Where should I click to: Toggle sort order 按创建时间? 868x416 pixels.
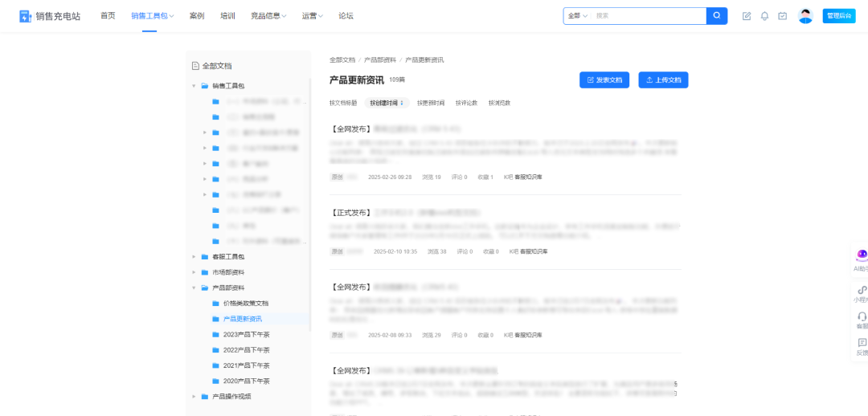point(387,103)
